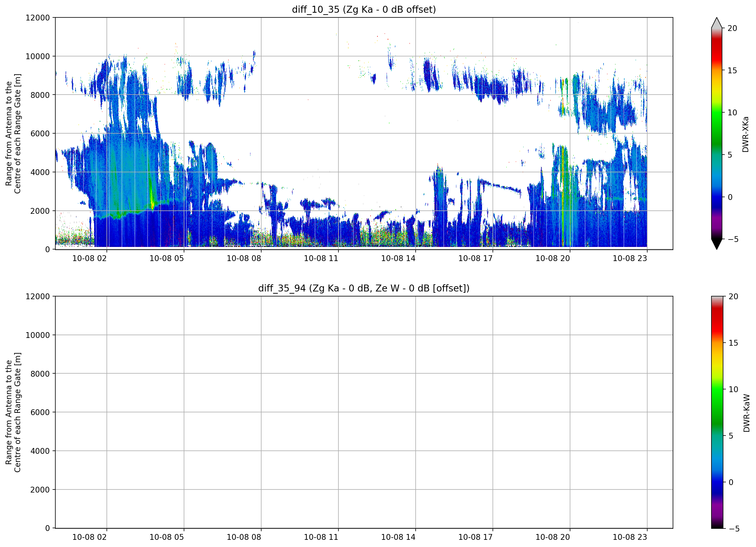This screenshot has height=547, width=756.
Task: Click the 15 tick on DWR-XKa colorbar
Action: (x=732, y=71)
